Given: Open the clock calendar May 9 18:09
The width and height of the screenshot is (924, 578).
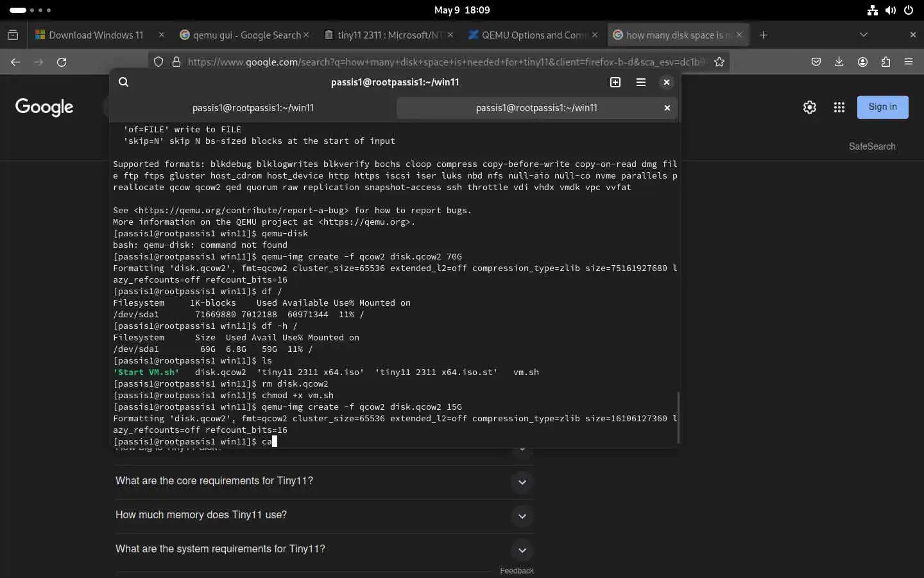Looking at the screenshot, I should click(462, 10).
